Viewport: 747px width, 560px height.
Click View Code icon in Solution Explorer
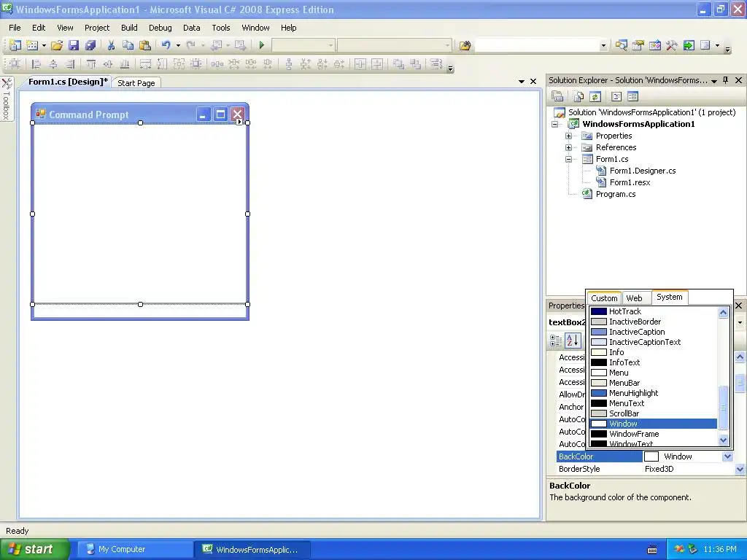[616, 97]
